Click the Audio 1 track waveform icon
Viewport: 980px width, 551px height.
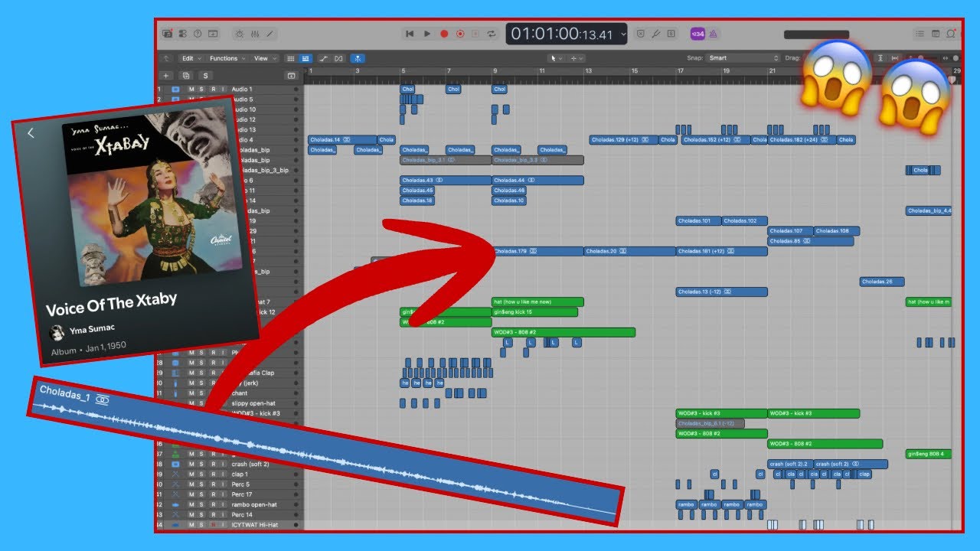175,90
